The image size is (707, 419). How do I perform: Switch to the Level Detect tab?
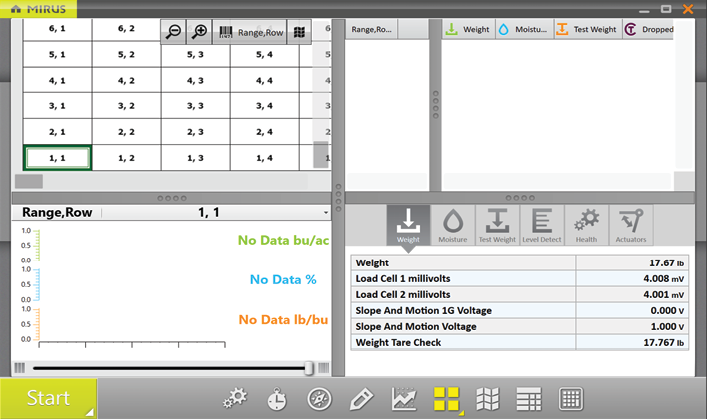(542, 225)
